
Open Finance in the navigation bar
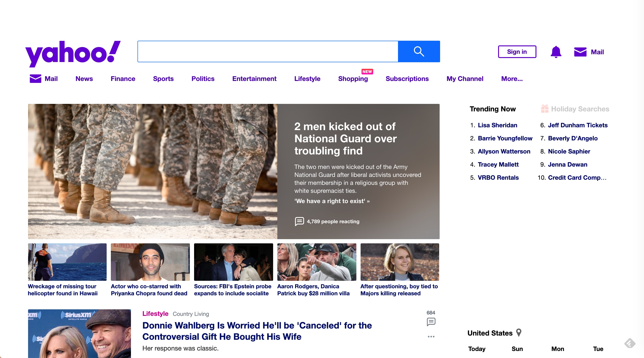[x=123, y=79]
